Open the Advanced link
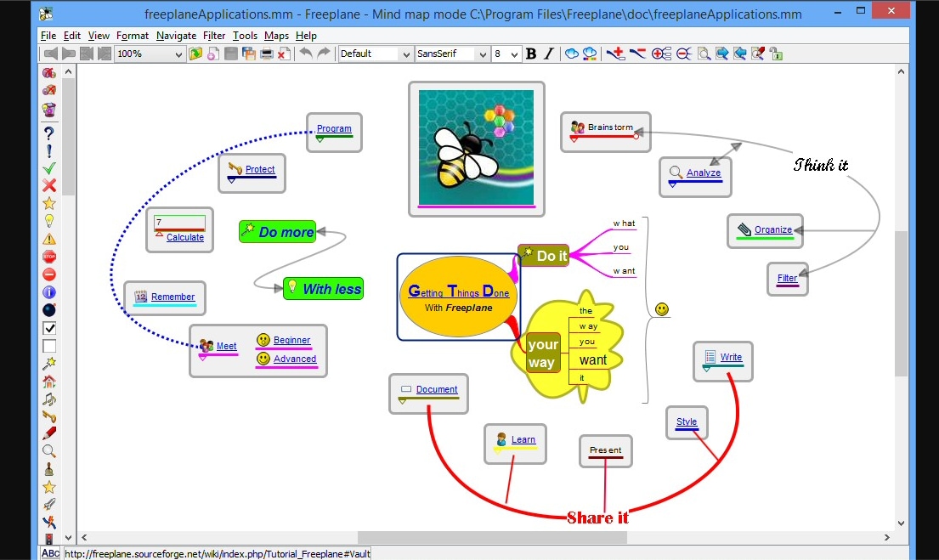This screenshot has height=560, width=939. click(x=295, y=359)
